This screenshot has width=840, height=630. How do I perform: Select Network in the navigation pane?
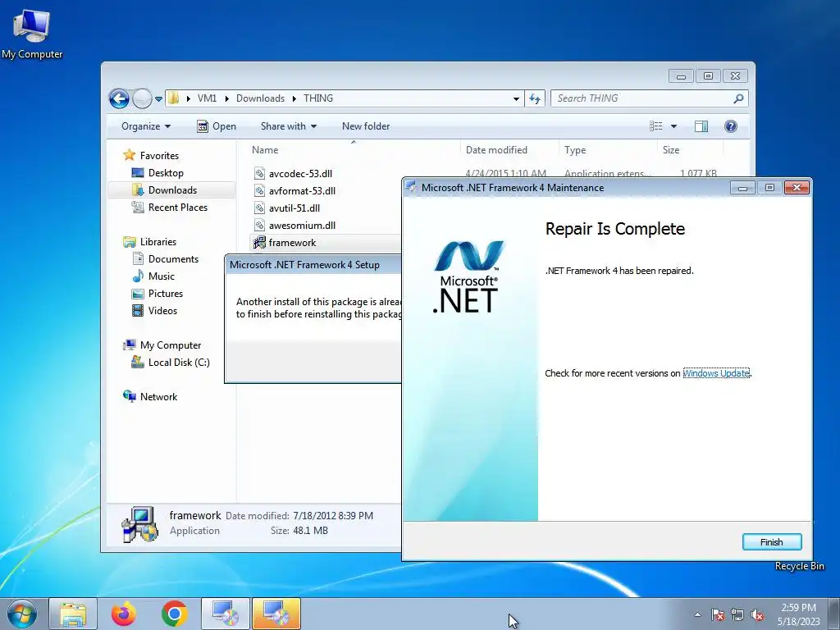(158, 396)
